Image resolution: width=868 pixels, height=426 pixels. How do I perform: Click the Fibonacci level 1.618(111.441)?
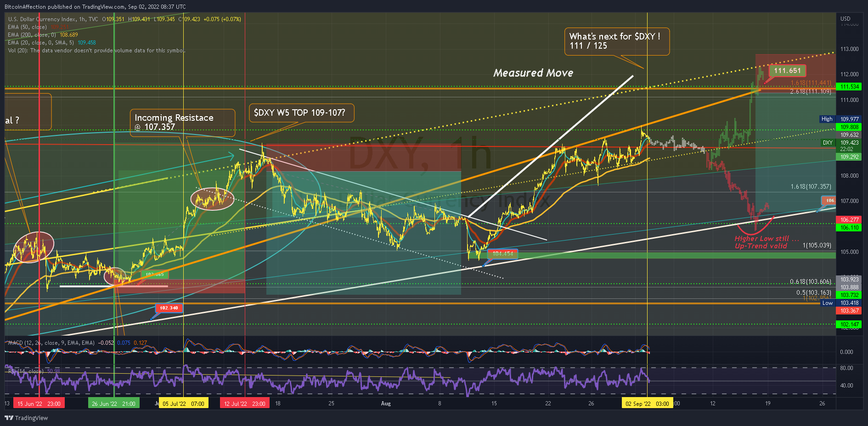(x=811, y=83)
